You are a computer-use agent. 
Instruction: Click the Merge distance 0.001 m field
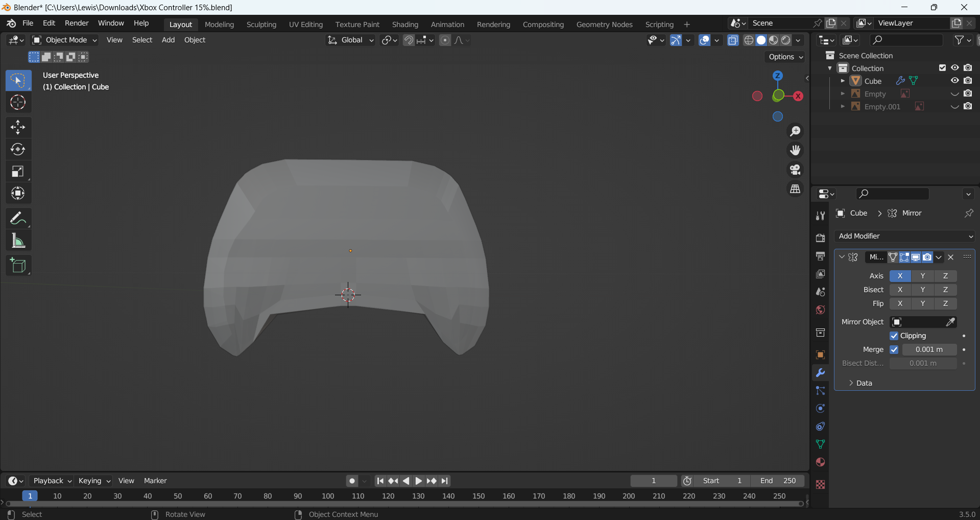[929, 349]
